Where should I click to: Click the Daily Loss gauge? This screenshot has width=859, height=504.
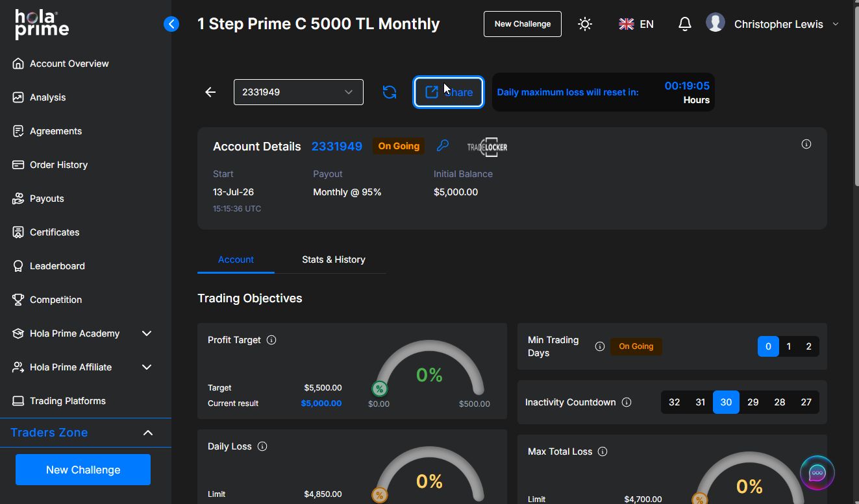pyautogui.click(x=430, y=474)
